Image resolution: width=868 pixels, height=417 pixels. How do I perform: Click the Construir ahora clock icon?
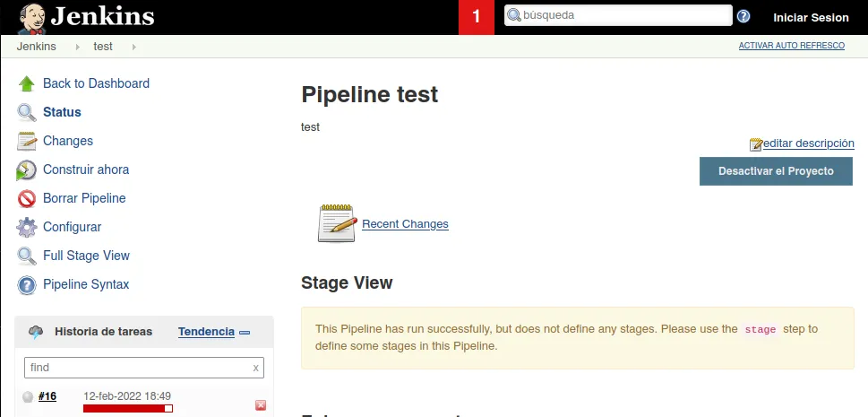(26, 170)
